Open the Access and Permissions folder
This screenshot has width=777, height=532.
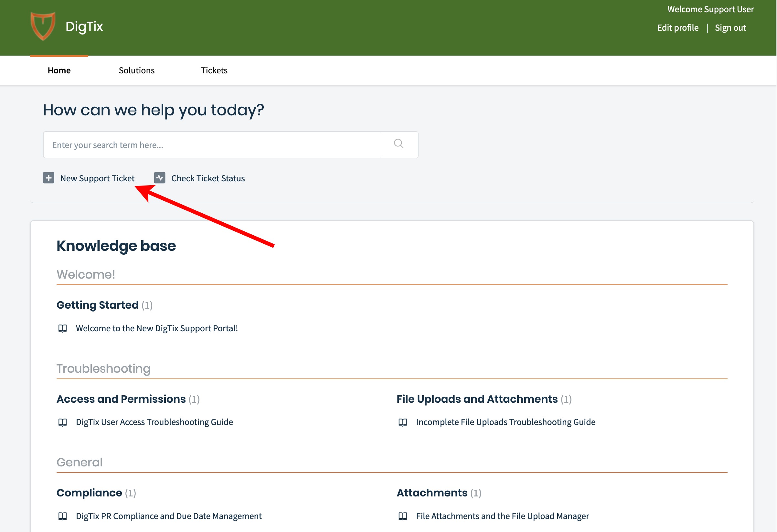click(x=121, y=399)
